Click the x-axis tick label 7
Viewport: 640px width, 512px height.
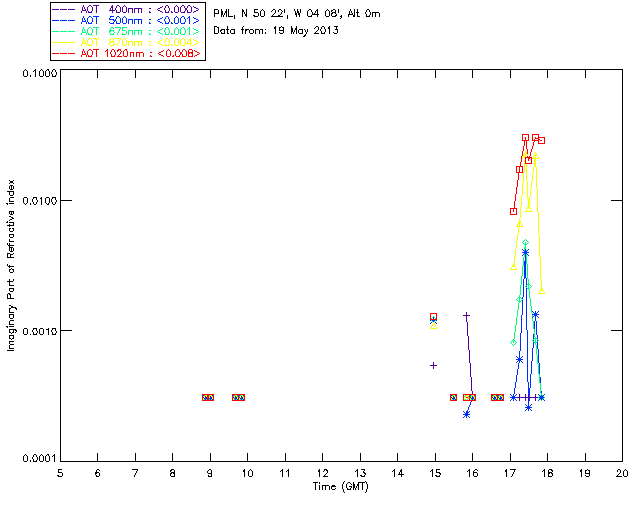tap(135, 473)
